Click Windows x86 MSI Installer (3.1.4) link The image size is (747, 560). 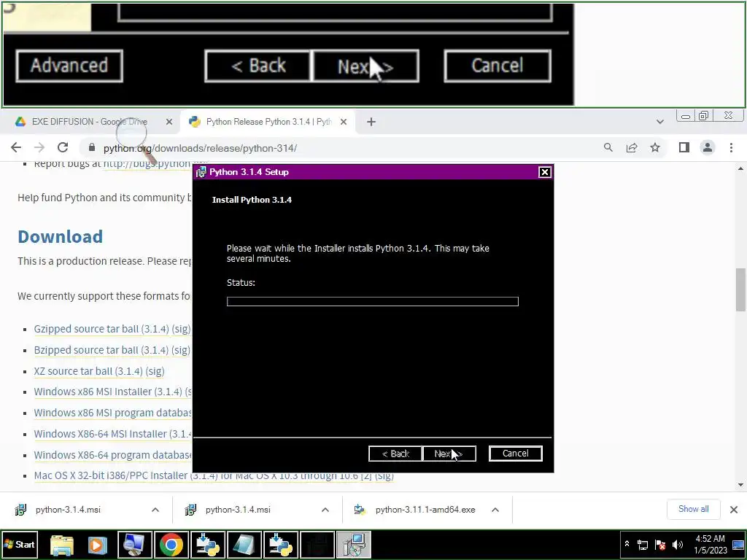tap(108, 392)
